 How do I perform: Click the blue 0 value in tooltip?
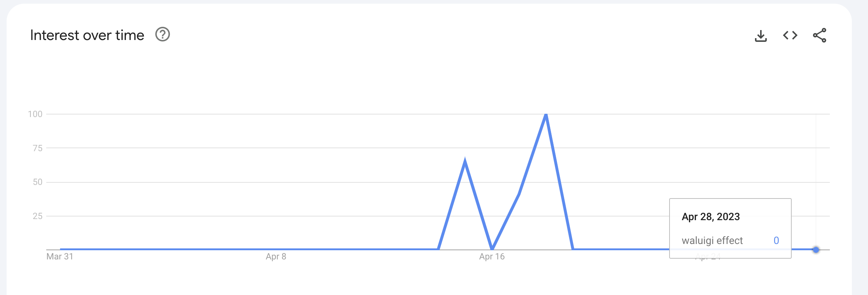click(776, 241)
